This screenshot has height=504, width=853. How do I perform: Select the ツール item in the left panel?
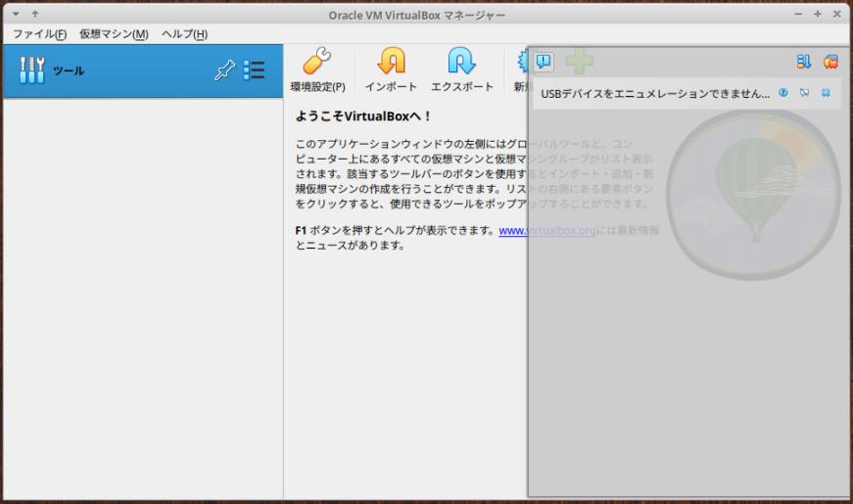point(143,70)
